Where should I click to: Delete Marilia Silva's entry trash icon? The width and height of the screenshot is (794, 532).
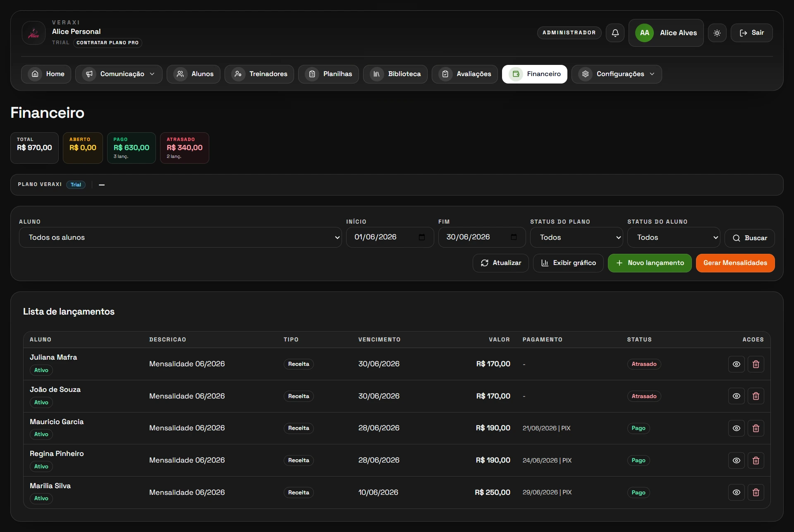pyautogui.click(x=756, y=492)
